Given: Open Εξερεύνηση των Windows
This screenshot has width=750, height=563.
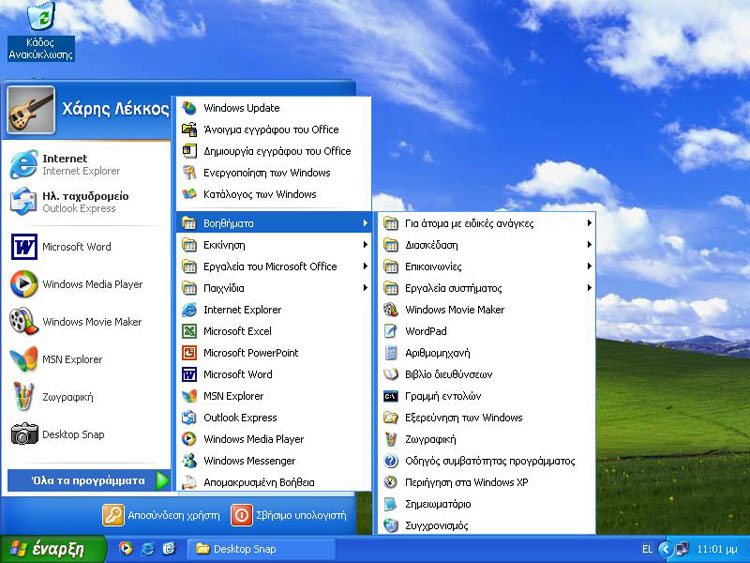Looking at the screenshot, I should tap(487, 418).
